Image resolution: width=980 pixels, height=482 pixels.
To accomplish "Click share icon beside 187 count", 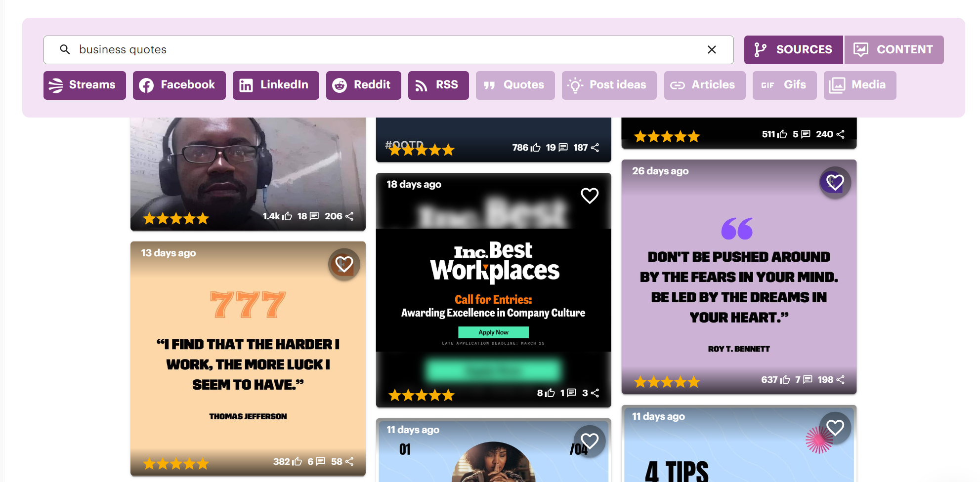I will coord(595,148).
